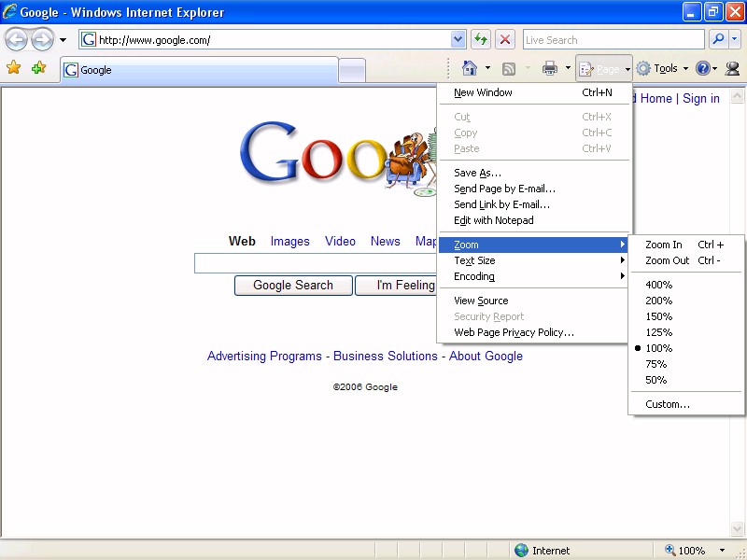Set zoom level to 75%
Viewport: 747px width, 560px height.
686,364
